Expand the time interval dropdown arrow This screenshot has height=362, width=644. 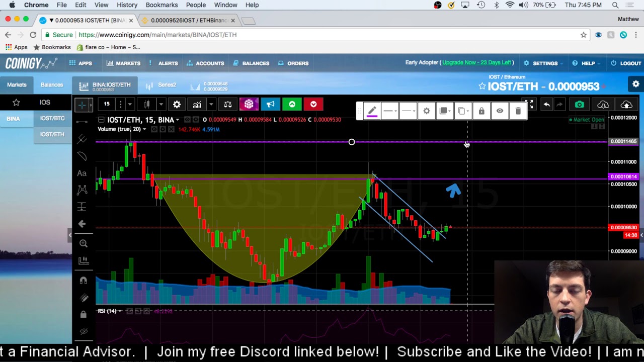coord(130,104)
